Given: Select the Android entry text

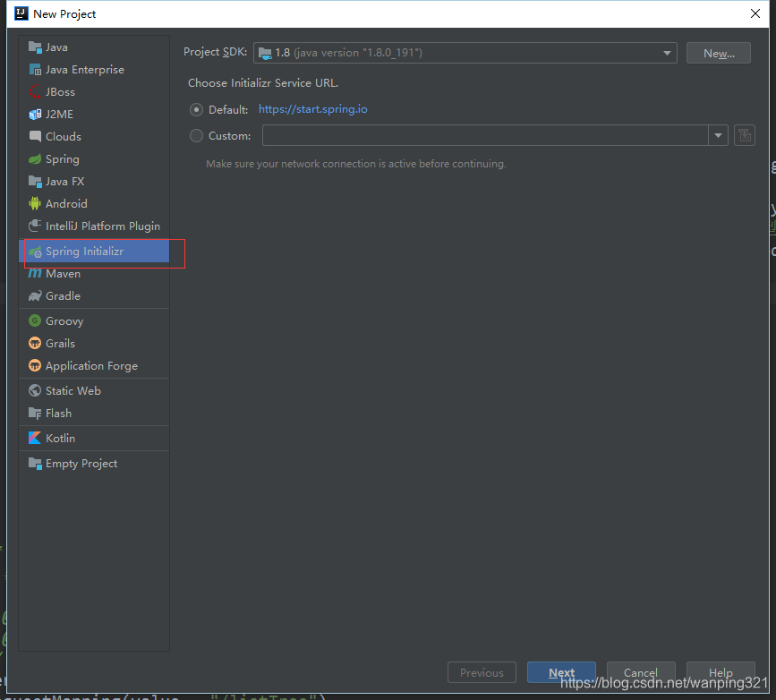Looking at the screenshot, I should click(66, 204).
